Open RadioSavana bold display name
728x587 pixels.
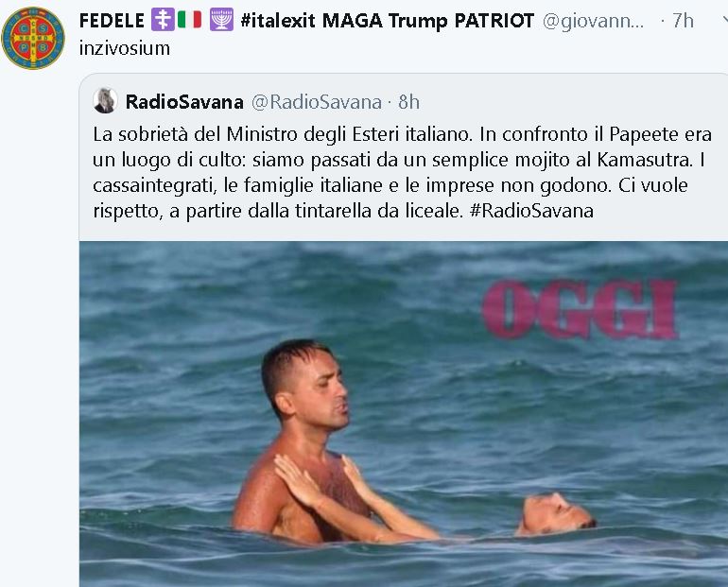click(184, 102)
